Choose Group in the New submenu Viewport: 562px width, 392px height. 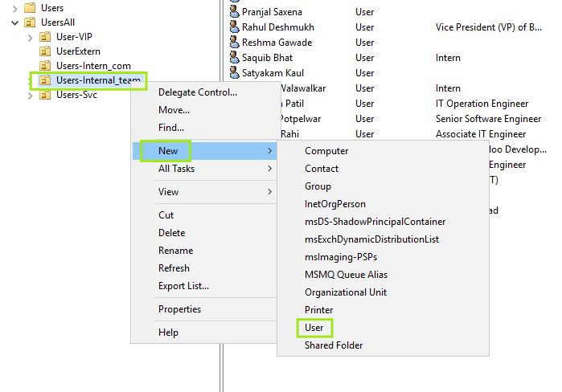318,186
